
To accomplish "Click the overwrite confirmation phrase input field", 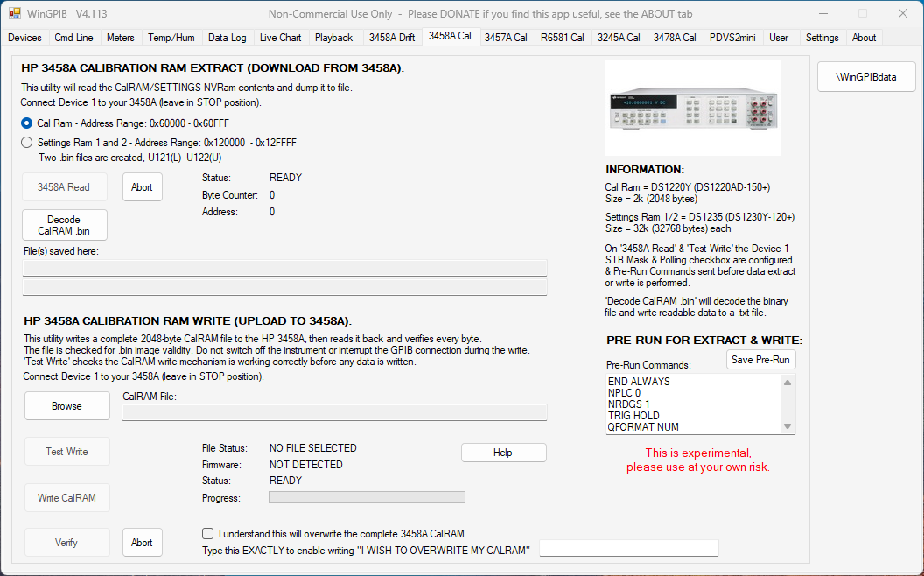I will (x=629, y=548).
